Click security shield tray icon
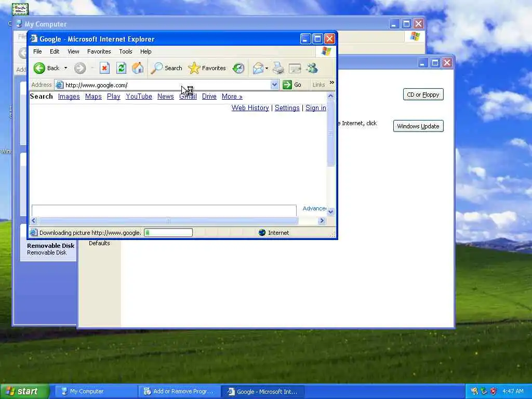 pyautogui.click(x=494, y=391)
